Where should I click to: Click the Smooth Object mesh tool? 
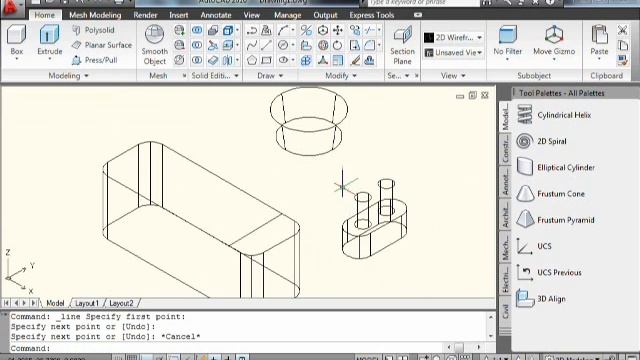coord(155,45)
